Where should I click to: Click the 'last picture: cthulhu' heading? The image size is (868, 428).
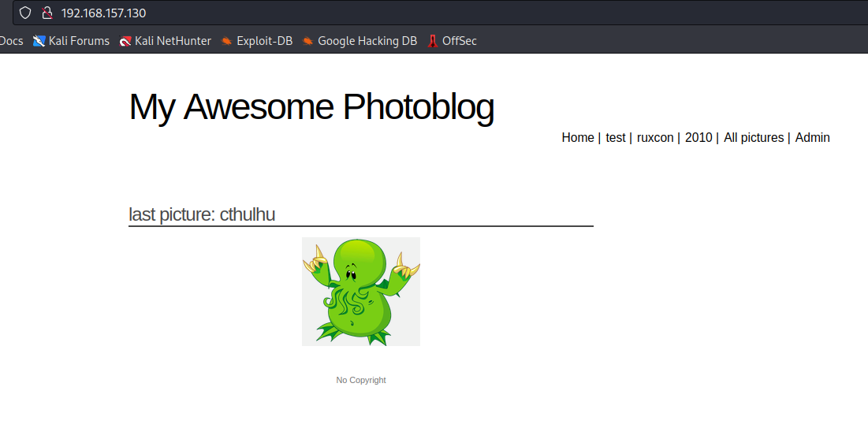click(202, 214)
